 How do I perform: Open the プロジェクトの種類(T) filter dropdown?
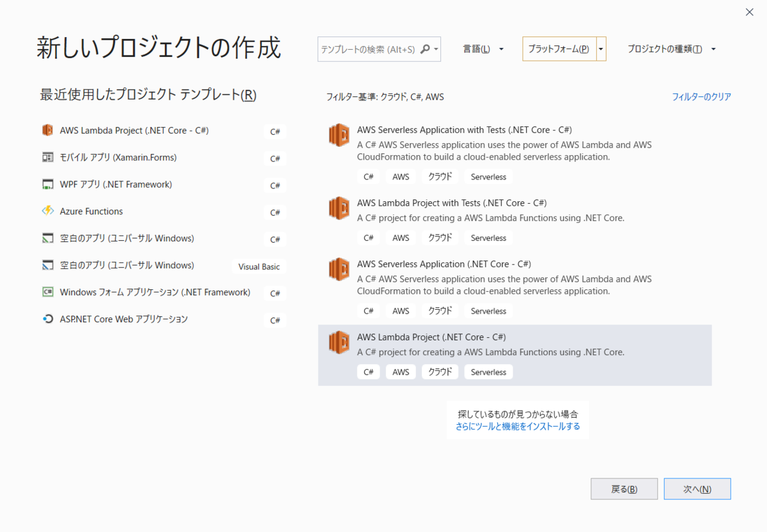tap(671, 49)
